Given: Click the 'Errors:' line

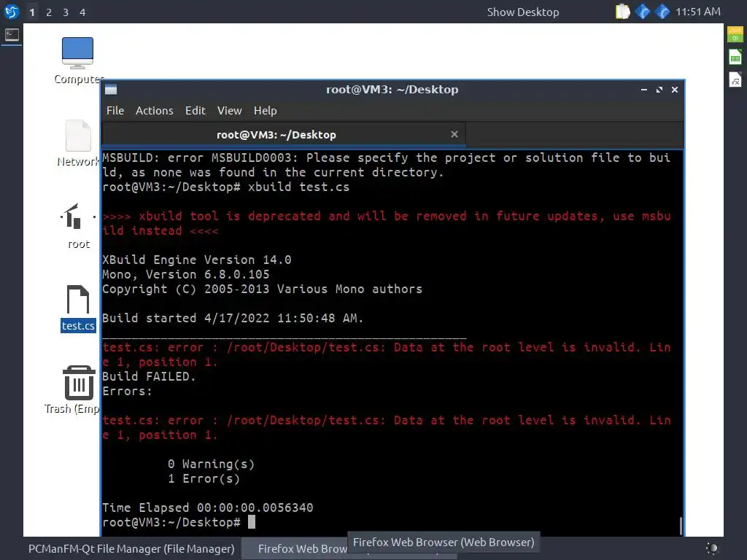Looking at the screenshot, I should pyautogui.click(x=127, y=392).
